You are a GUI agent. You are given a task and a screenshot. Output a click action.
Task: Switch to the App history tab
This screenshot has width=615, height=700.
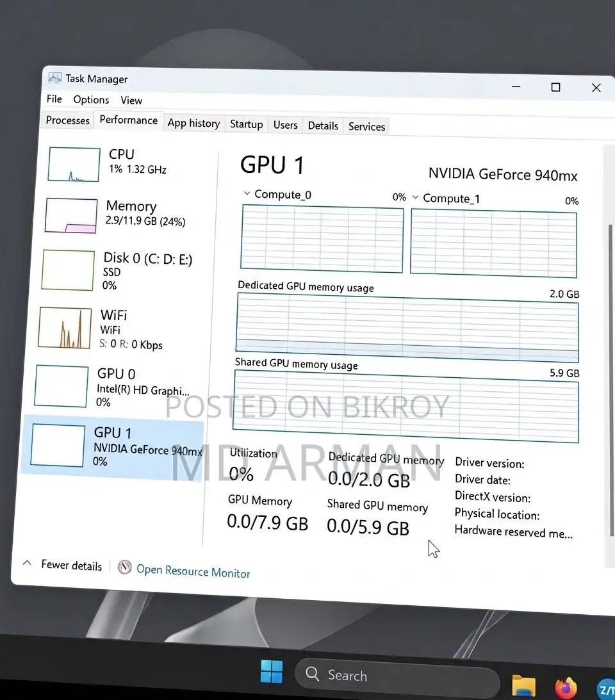[x=194, y=123]
